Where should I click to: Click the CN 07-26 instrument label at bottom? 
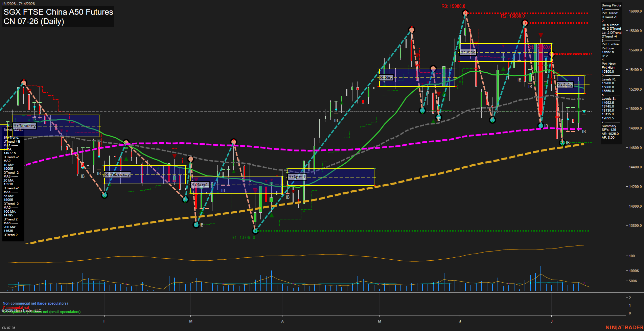coord(8,328)
